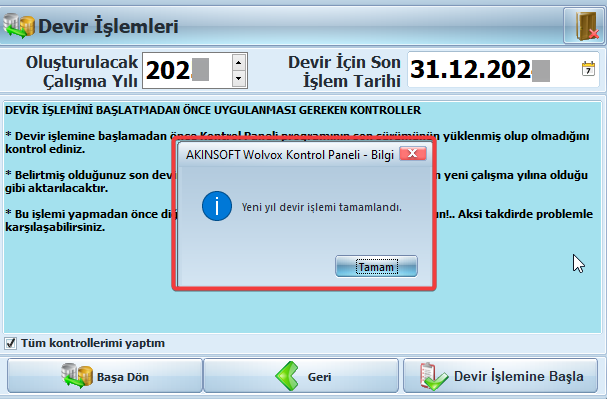Image resolution: width=607 pixels, height=399 pixels.
Task: Close the AKINSOFT Bilgi dialog with red X
Action: click(413, 153)
